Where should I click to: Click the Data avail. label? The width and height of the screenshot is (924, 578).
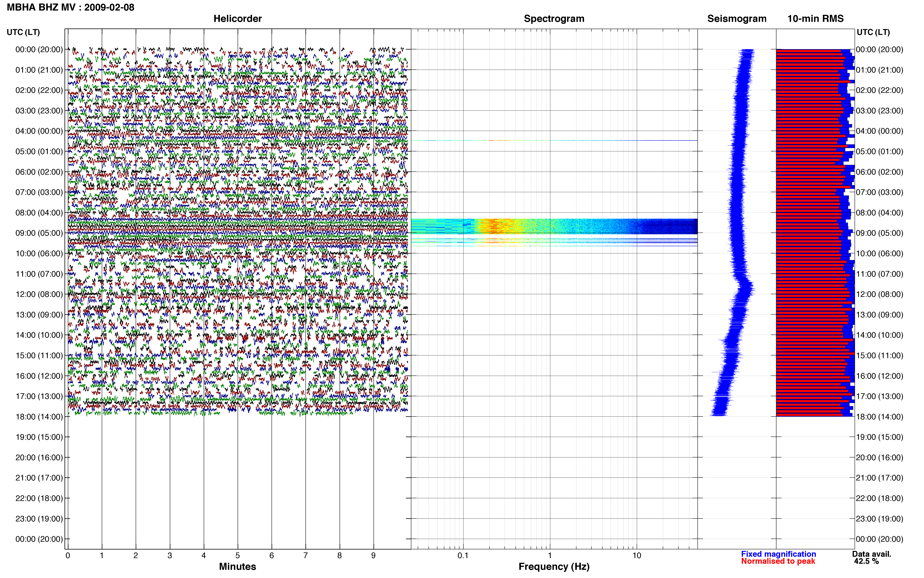pos(872,554)
